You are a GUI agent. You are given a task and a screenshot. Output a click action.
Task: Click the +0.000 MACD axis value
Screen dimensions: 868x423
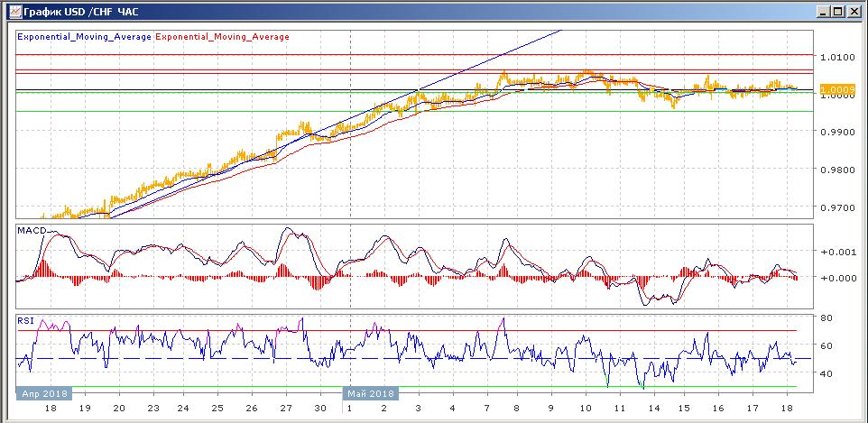coord(838,278)
